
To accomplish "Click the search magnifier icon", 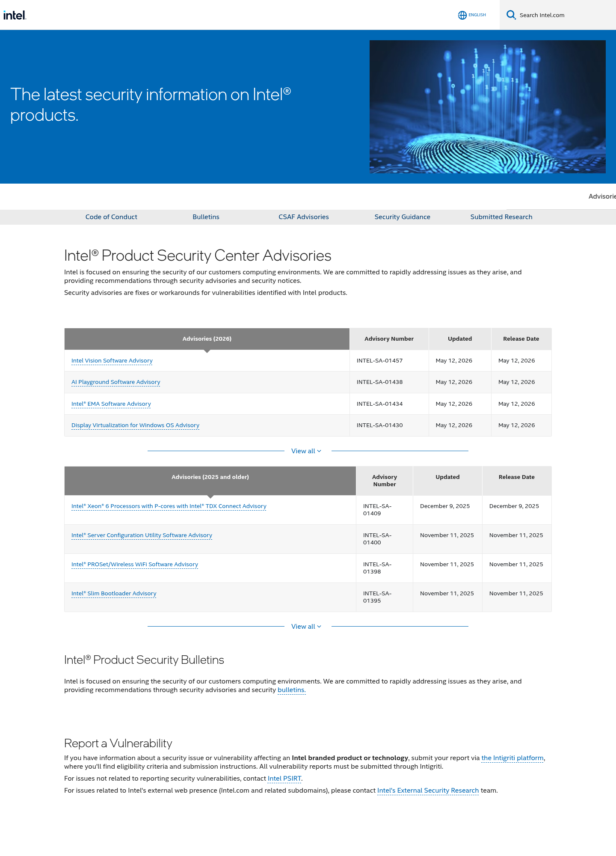I will (511, 15).
